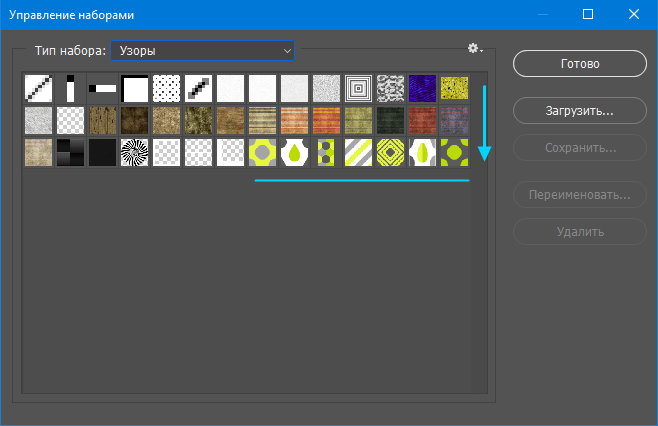This screenshot has height=426, width=658.
Task: Select the white square with black border pattern
Action: 135,89
